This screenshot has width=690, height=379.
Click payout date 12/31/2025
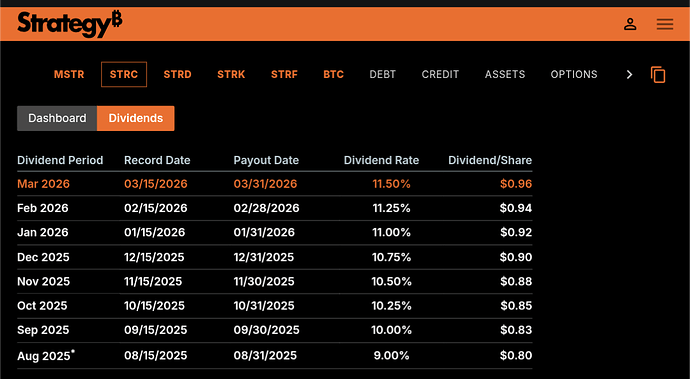click(x=264, y=257)
